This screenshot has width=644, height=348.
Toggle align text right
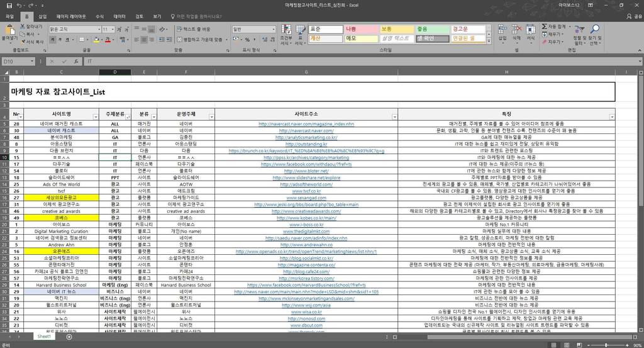pyautogui.click(x=152, y=40)
